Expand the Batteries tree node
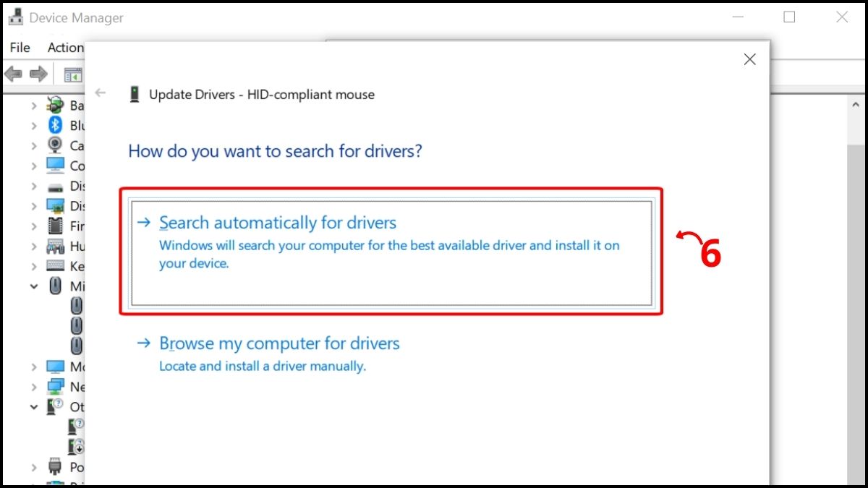This screenshot has width=868, height=488. (34, 105)
